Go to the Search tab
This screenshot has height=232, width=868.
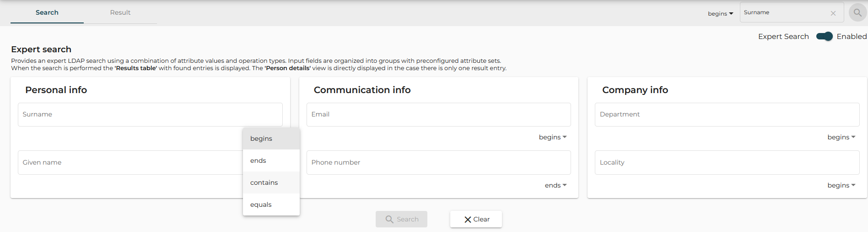[x=47, y=12]
